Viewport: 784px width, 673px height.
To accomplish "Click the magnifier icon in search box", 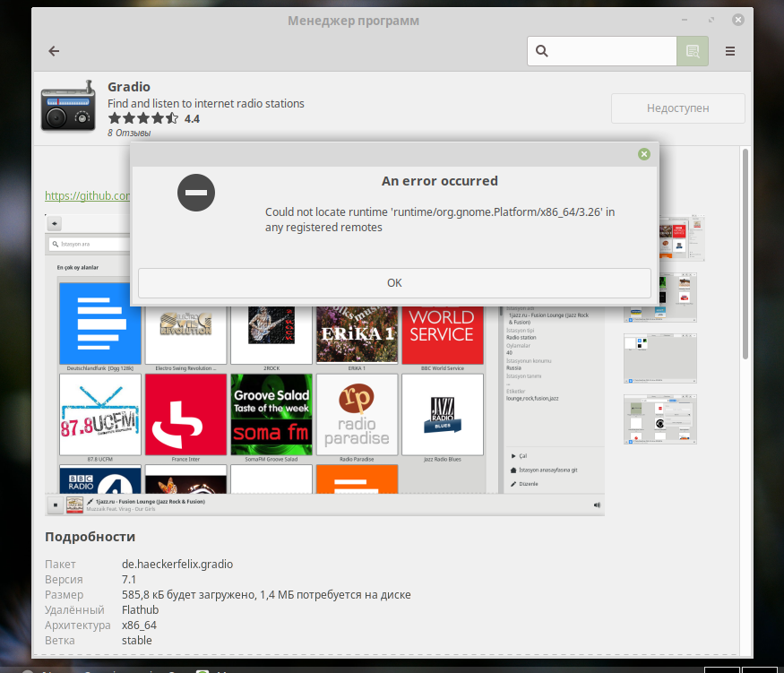I will (x=542, y=51).
